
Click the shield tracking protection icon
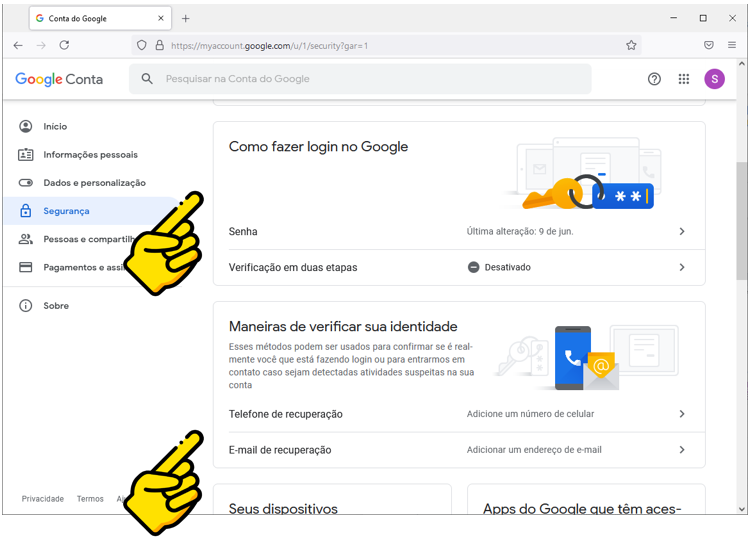tap(142, 45)
